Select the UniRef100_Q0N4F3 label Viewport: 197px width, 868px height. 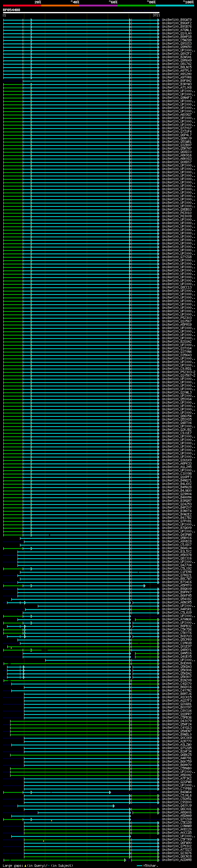177,98
